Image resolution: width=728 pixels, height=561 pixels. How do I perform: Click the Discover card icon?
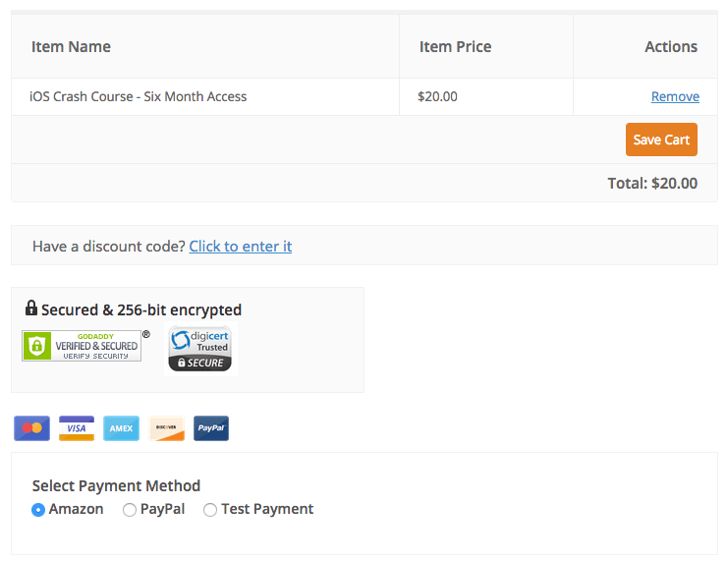click(167, 428)
